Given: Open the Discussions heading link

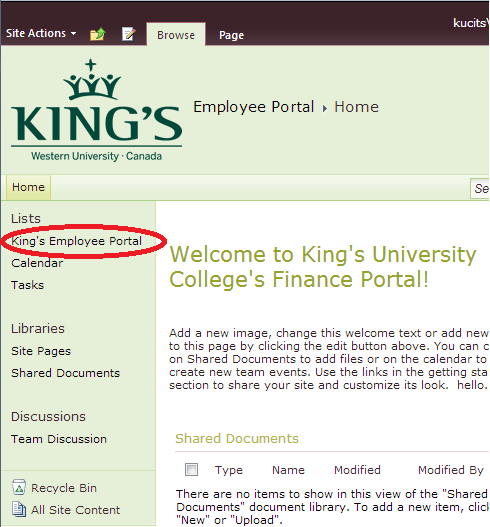Looking at the screenshot, I should tap(48, 417).
